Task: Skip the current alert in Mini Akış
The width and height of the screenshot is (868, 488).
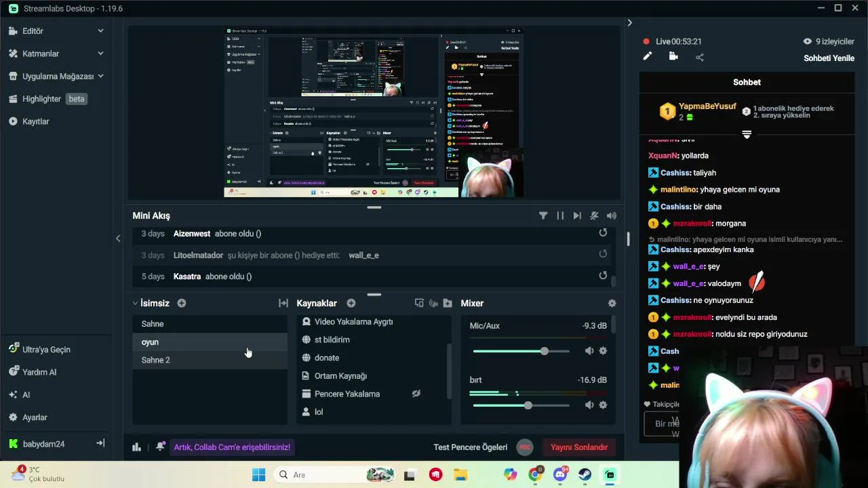Action: click(x=577, y=216)
